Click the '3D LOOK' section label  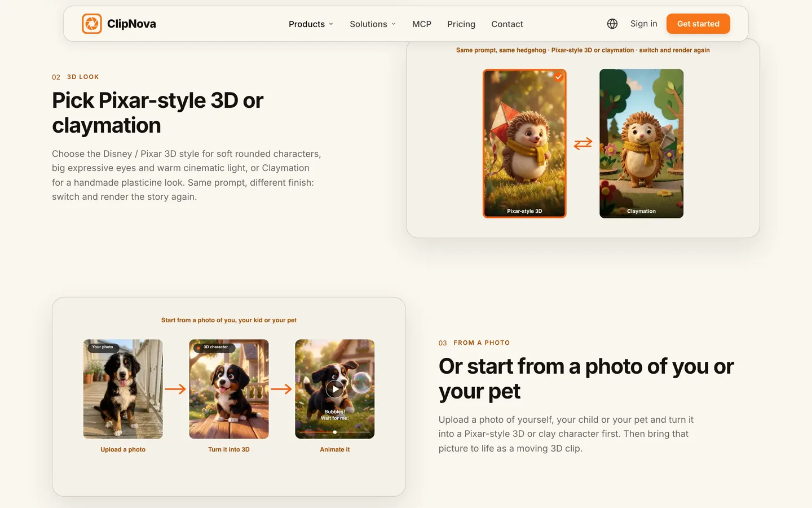[x=83, y=77]
